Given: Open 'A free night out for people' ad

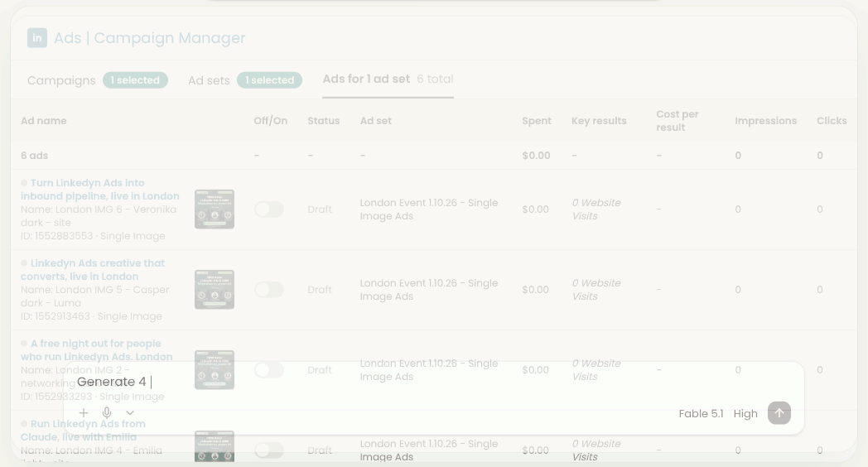Looking at the screenshot, I should point(97,349).
